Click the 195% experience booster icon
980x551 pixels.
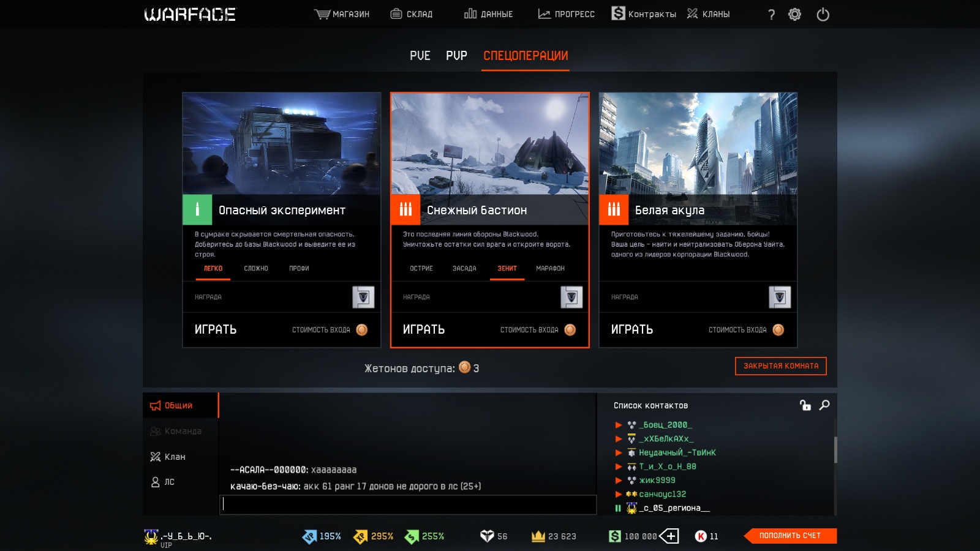click(x=309, y=536)
